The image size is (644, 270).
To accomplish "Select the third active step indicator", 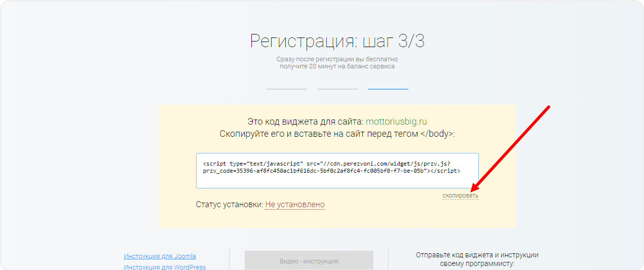I will click(x=388, y=89).
